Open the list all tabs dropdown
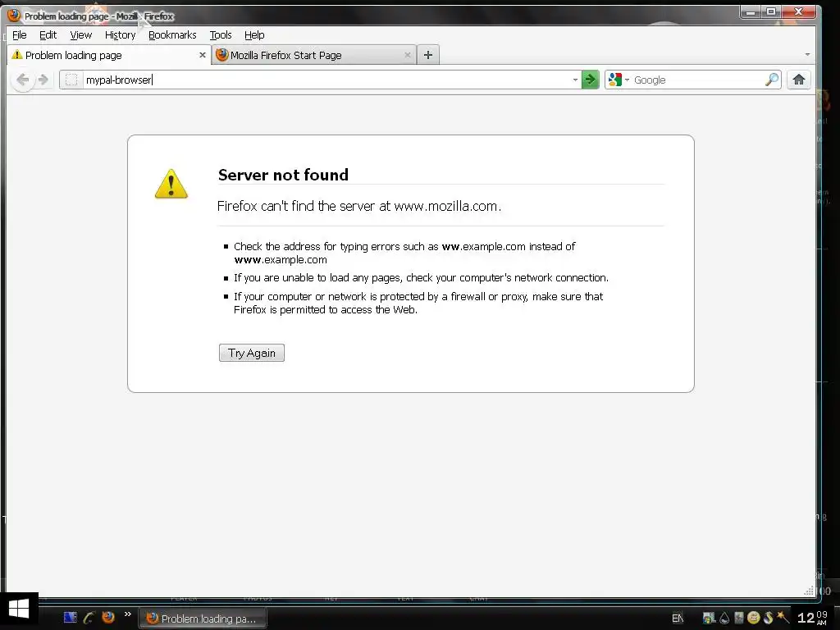 point(807,55)
